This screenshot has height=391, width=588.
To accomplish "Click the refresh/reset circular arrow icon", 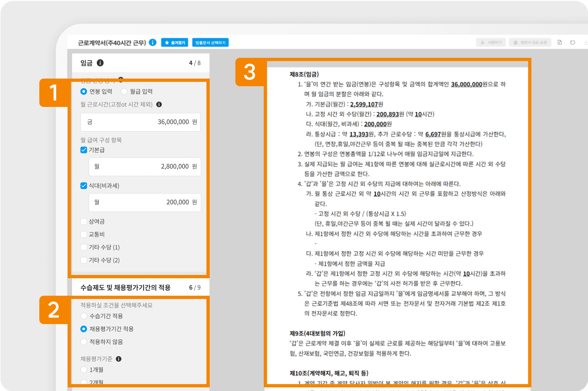I will (x=573, y=43).
